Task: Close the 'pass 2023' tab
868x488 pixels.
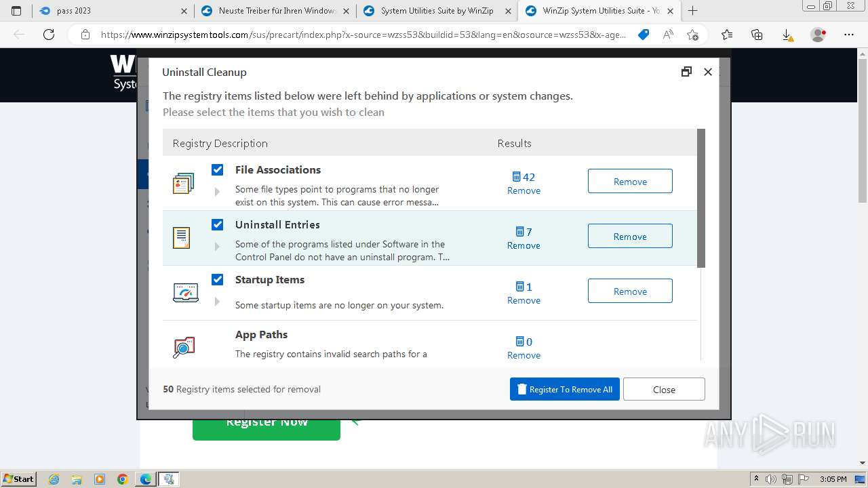Action: coord(184,11)
